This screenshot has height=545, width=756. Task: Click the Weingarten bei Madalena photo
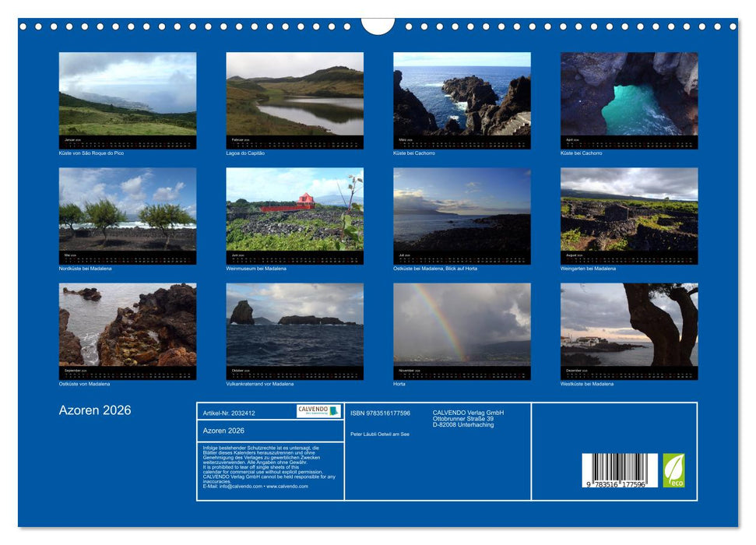point(629,209)
